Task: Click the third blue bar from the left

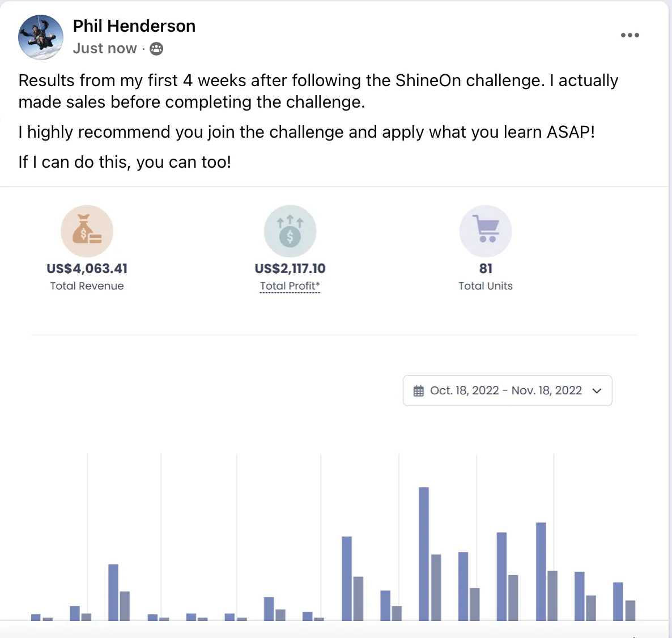Action: coord(113,593)
